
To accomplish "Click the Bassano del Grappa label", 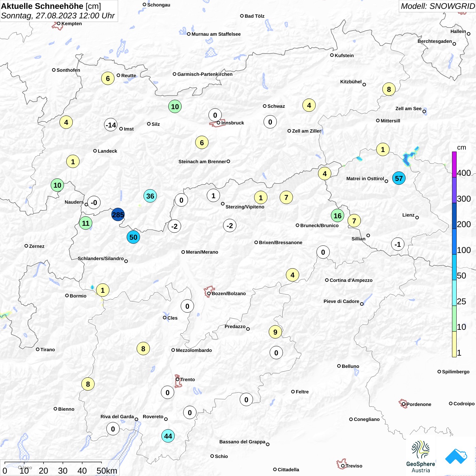I will [x=242, y=442].
